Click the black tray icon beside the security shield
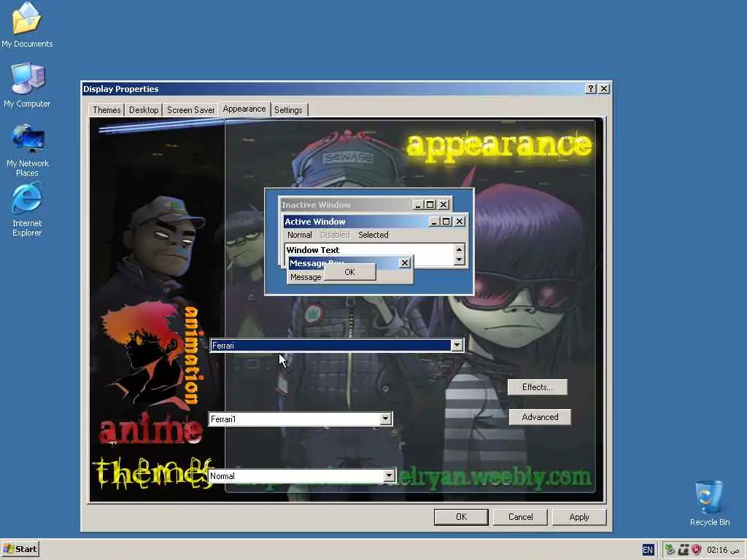747x560 pixels. tap(684, 550)
